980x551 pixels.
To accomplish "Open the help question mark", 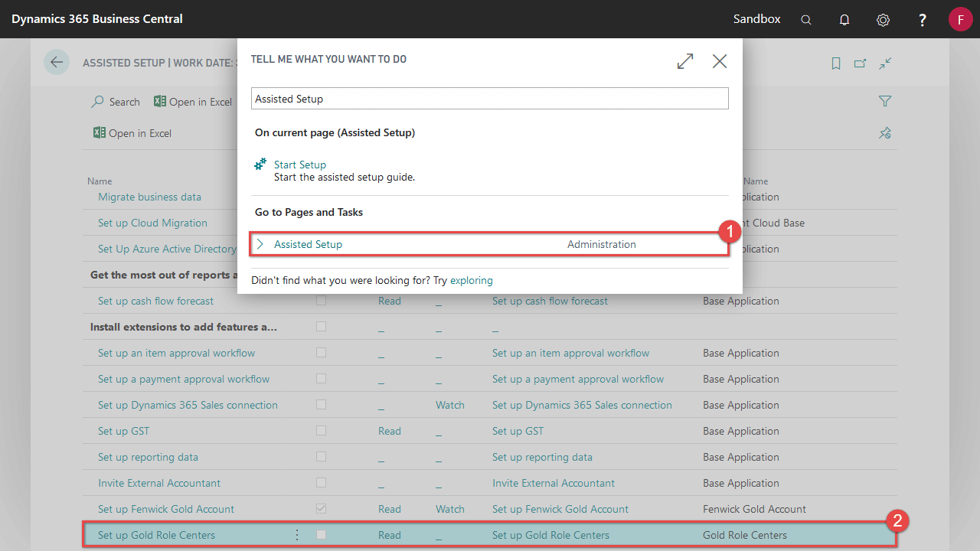I will point(923,20).
